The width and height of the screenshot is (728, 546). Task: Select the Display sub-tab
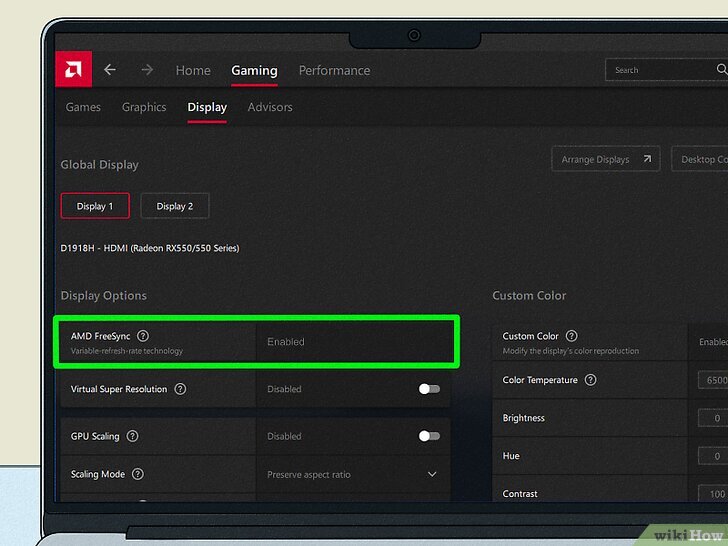coord(207,107)
